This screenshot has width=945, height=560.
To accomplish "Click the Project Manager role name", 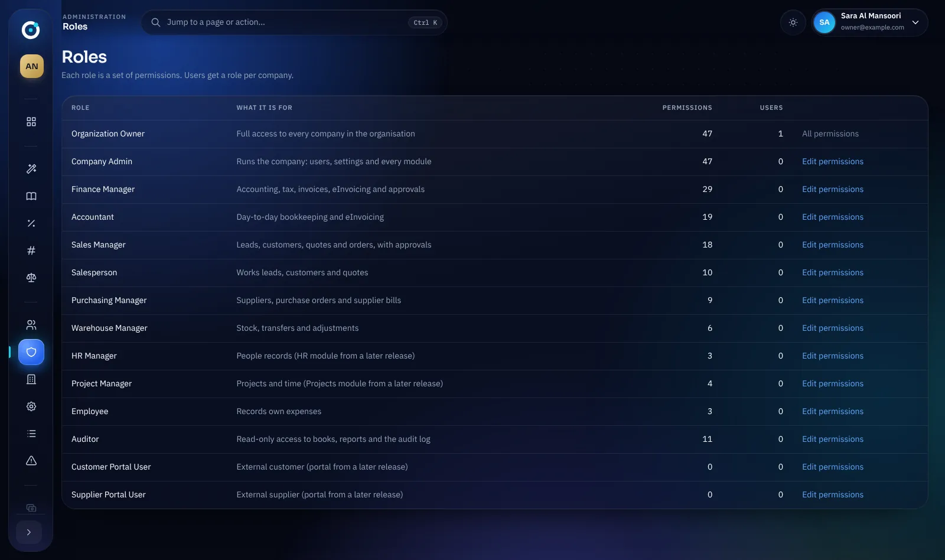I will [102, 383].
